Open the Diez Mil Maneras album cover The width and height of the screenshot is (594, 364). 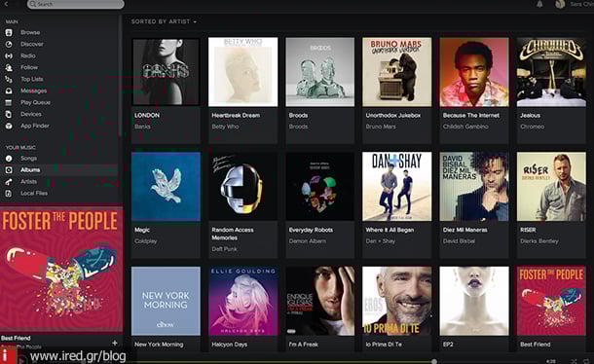474,186
